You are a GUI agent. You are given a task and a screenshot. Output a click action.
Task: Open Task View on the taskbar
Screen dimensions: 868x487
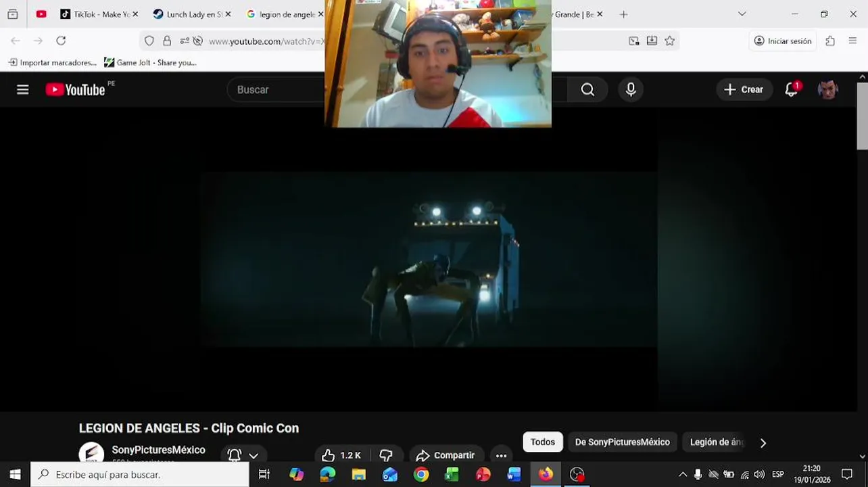264,474
